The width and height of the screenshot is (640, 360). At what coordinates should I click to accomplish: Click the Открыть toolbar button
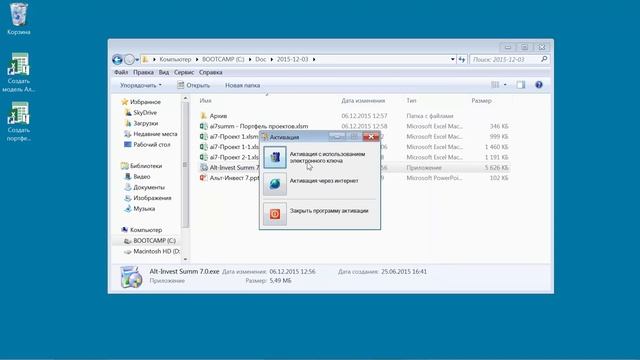coord(193,85)
